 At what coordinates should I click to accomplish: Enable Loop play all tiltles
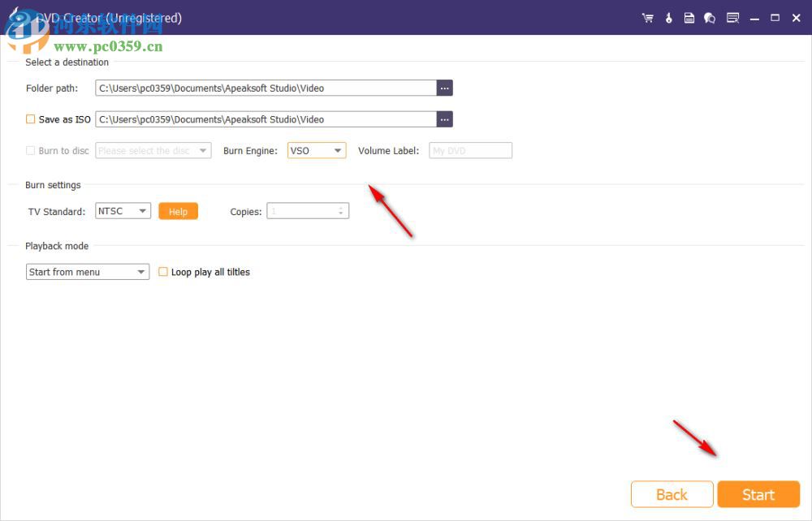(x=163, y=272)
